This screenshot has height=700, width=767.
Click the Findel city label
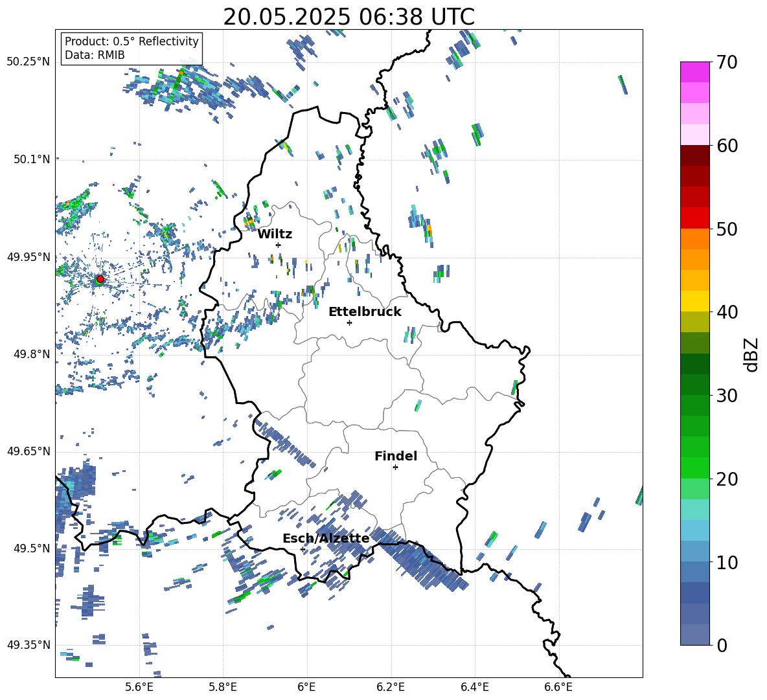pyautogui.click(x=396, y=456)
